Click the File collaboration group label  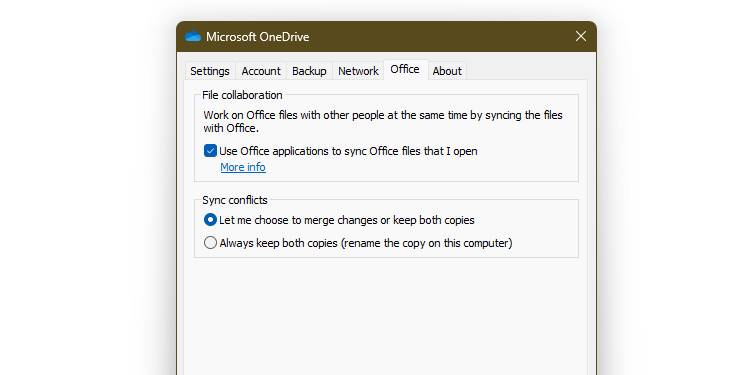point(242,95)
